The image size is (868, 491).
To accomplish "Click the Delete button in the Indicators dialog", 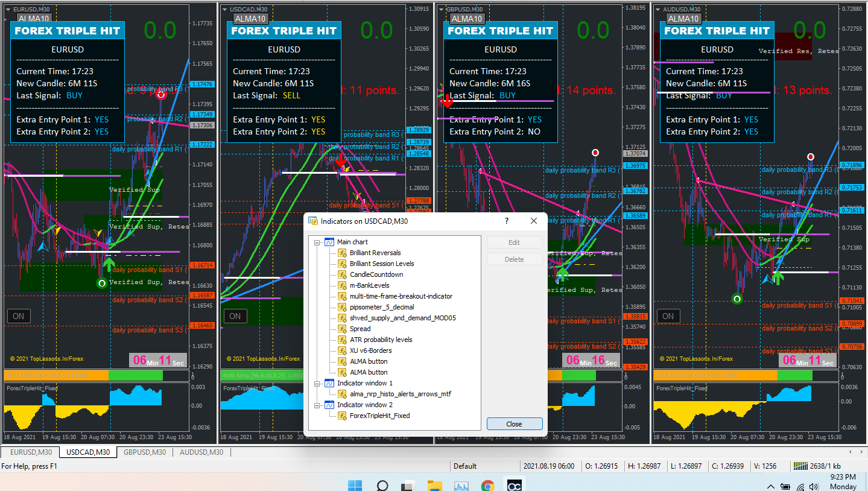I will pyautogui.click(x=514, y=259).
